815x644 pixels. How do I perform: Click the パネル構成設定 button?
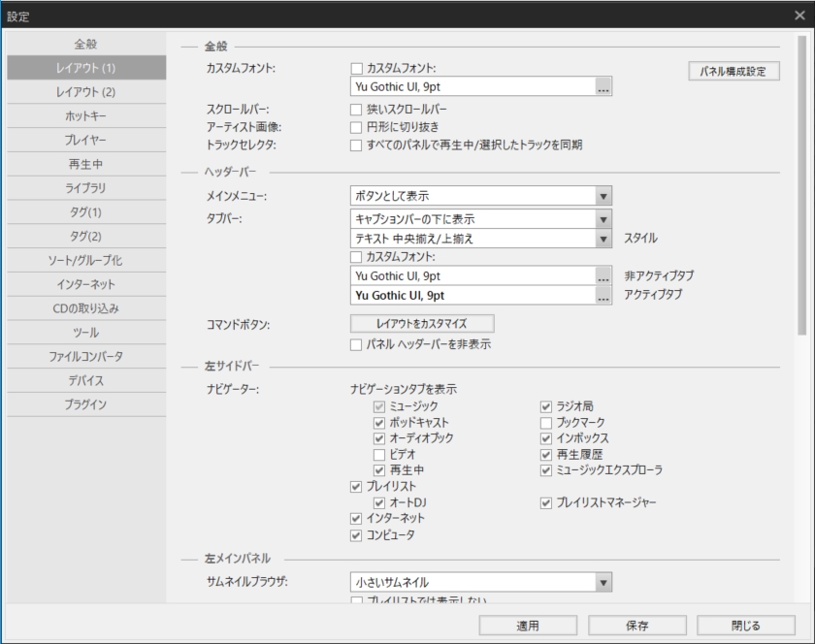736,71
